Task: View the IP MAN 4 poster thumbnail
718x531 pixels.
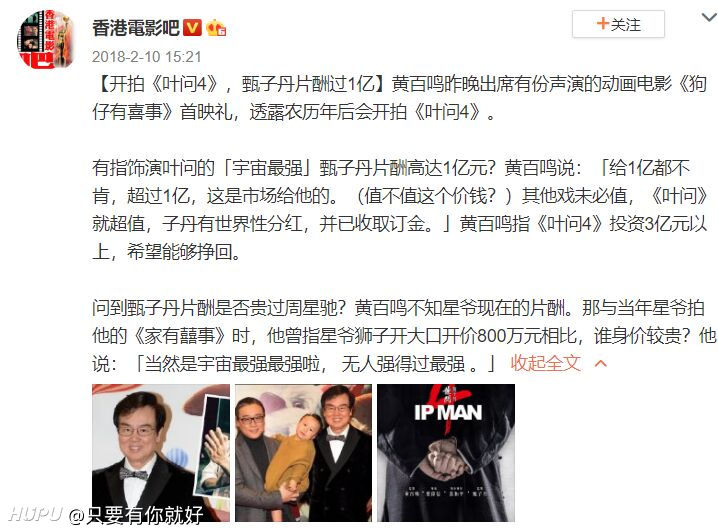Action: pos(446,453)
